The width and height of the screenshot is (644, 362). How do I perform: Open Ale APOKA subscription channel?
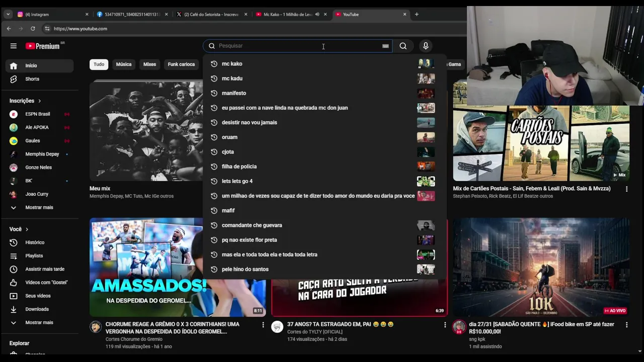[39, 128]
